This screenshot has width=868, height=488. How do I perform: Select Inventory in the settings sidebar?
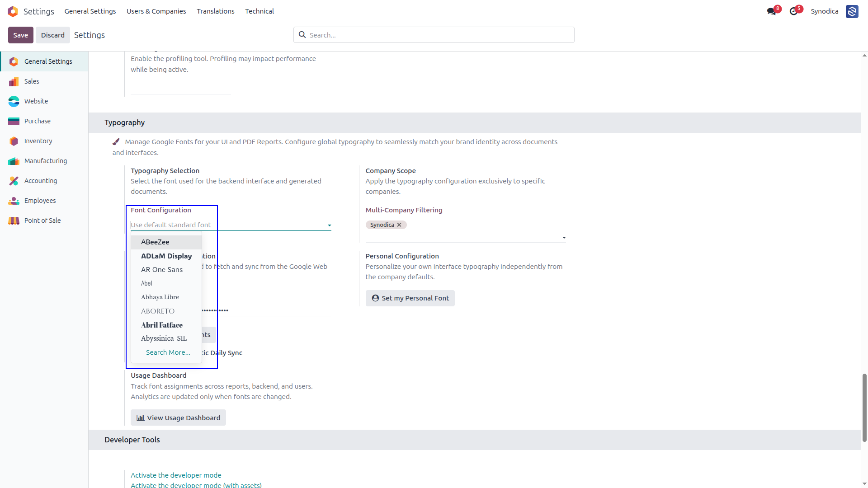pyautogui.click(x=44, y=141)
